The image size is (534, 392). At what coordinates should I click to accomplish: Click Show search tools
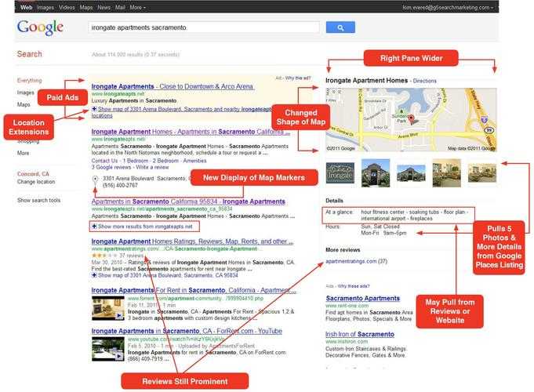point(39,200)
